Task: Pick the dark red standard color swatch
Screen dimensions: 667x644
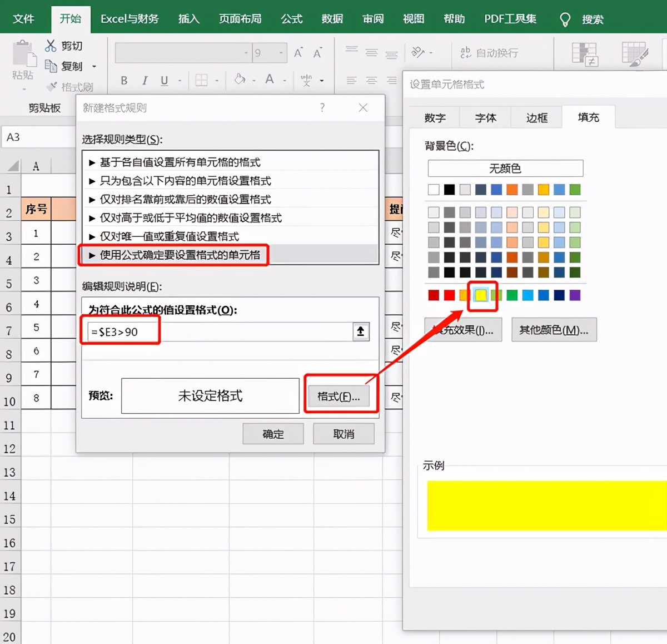Action: point(434,295)
